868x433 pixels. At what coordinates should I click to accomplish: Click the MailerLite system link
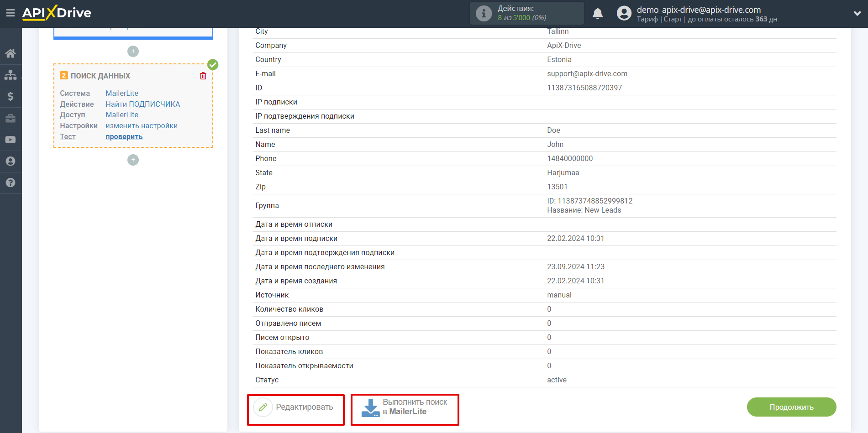point(122,93)
